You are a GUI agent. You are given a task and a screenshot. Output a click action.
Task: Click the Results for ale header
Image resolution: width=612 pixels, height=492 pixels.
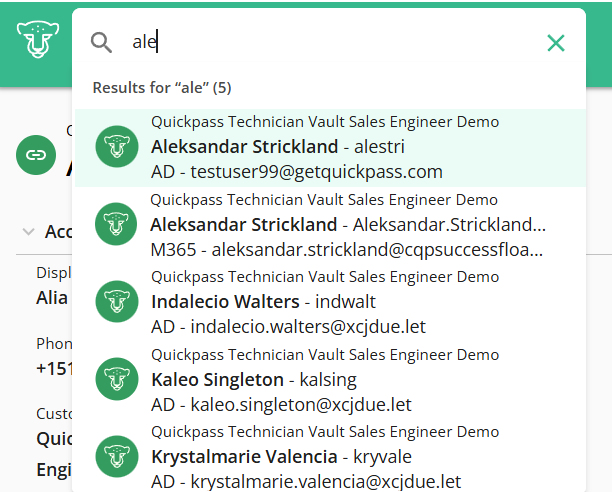(162, 88)
